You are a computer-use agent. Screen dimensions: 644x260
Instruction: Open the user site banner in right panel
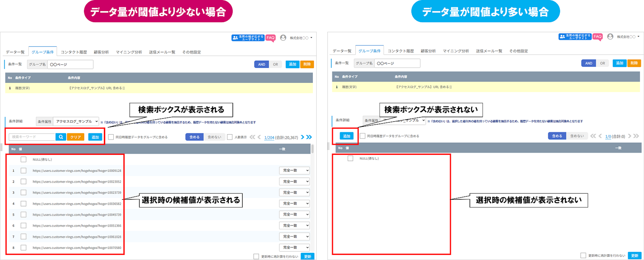click(575, 37)
